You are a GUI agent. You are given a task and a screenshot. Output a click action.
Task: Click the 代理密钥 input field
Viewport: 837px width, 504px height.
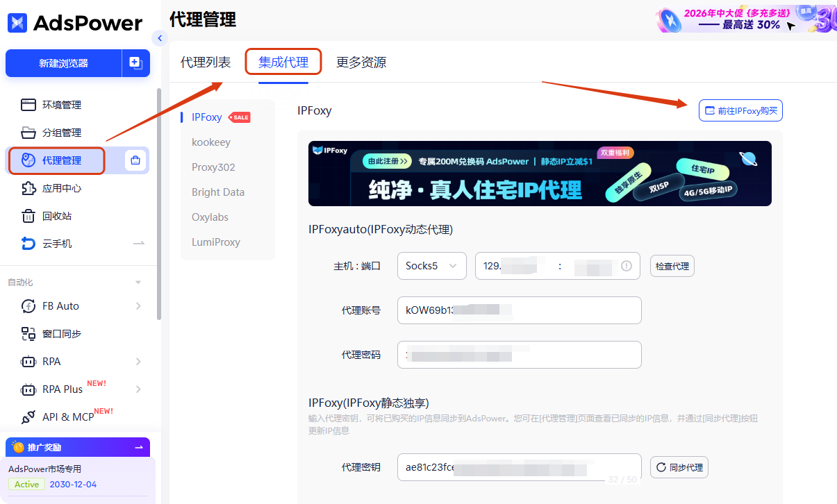click(x=519, y=467)
